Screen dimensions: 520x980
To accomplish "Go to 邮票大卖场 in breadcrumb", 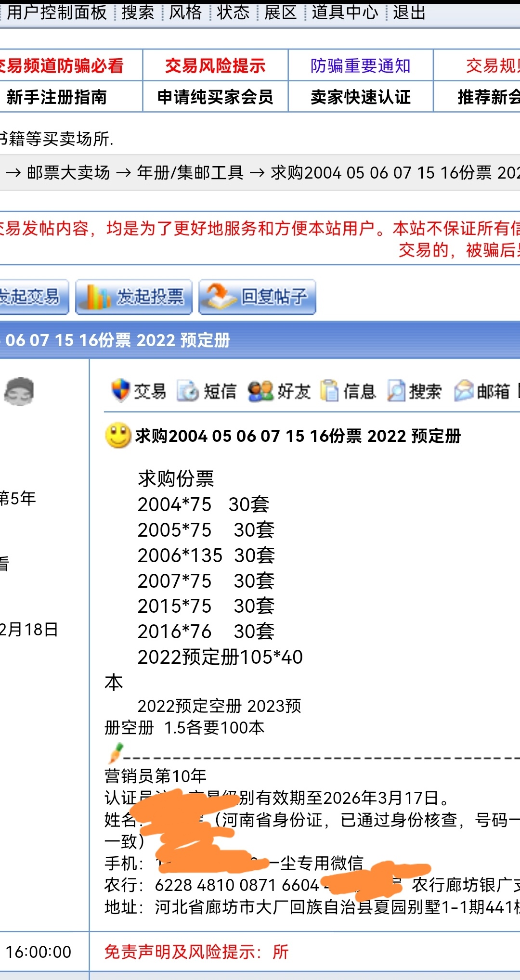I will (68, 172).
